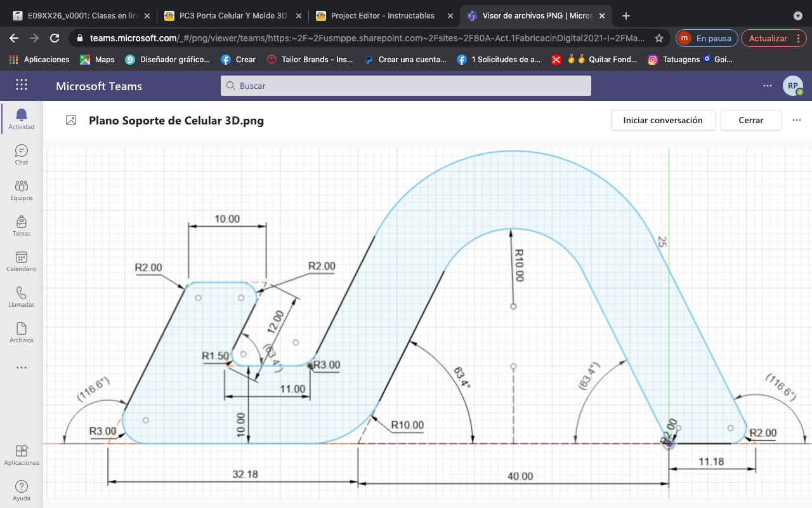812x508 pixels.
Task: Click the 11.00 dimension label
Action: 292,389
